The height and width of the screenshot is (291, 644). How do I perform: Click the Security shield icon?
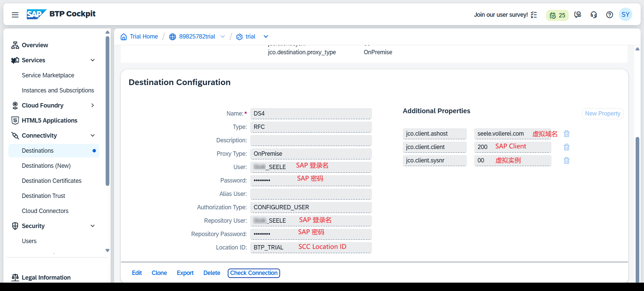coord(15,226)
